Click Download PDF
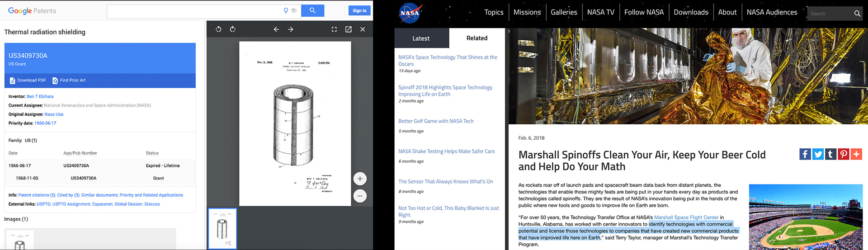 click(x=28, y=80)
